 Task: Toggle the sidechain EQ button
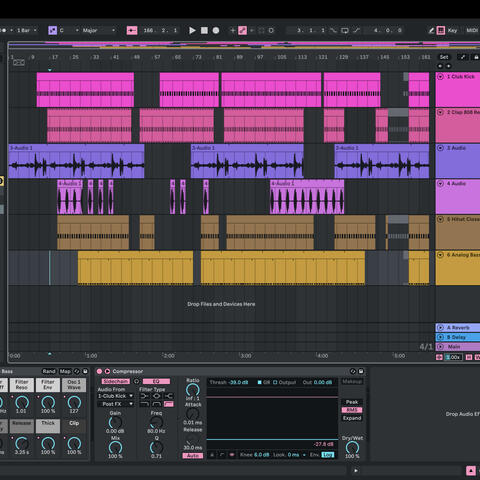(156, 381)
